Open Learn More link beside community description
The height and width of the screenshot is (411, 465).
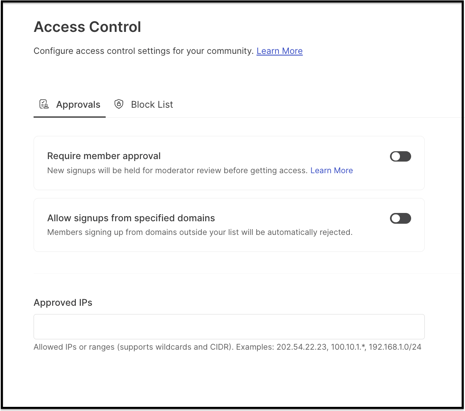point(279,51)
